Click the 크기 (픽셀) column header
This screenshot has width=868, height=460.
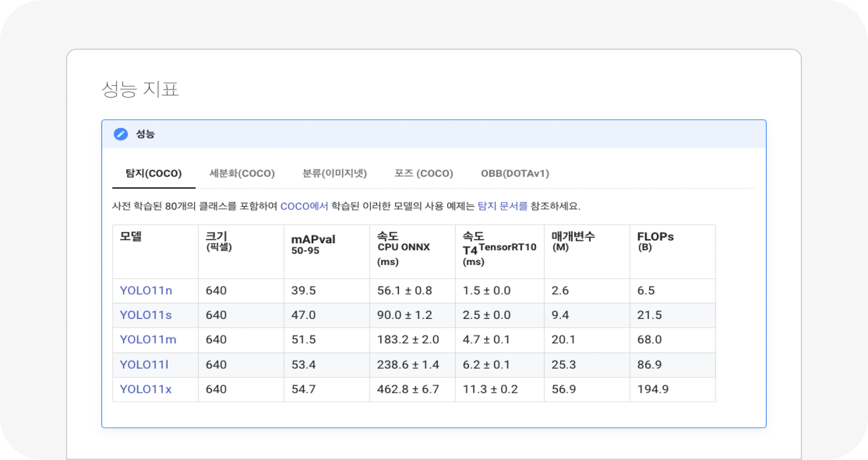[241, 251]
